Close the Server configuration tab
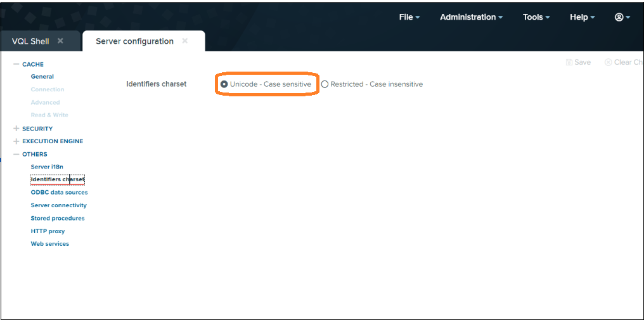Image resolution: width=644 pixels, height=320 pixels. (x=185, y=41)
